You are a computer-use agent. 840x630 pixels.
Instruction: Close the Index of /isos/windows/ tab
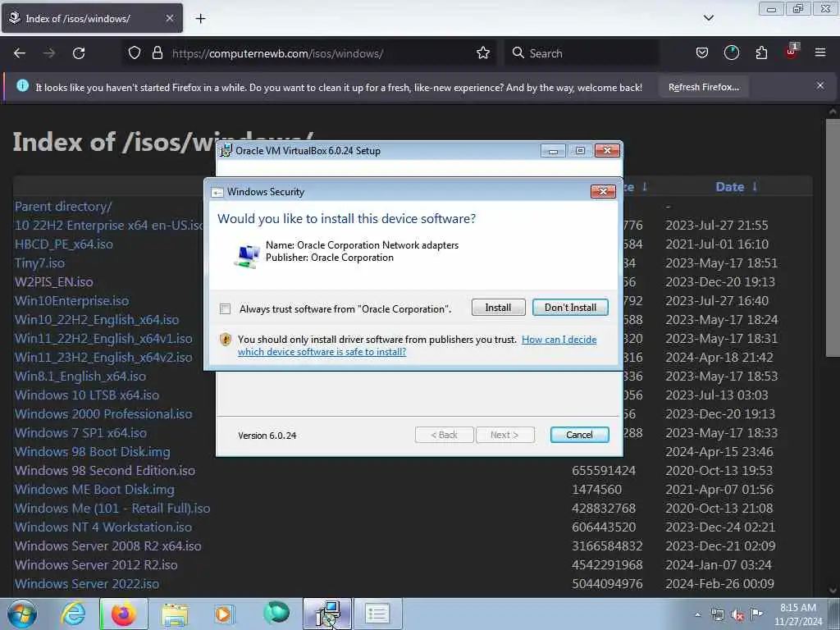point(169,18)
